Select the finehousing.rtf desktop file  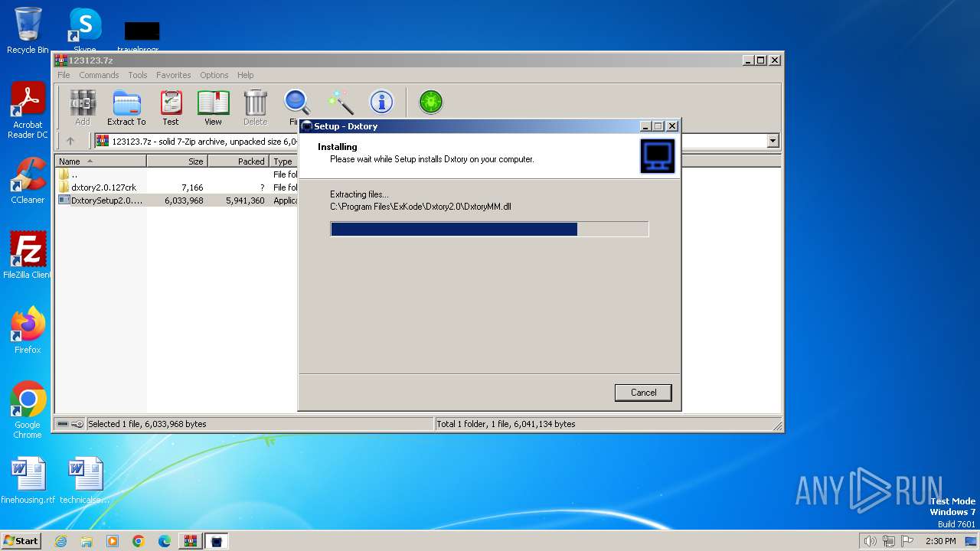pyautogui.click(x=28, y=481)
